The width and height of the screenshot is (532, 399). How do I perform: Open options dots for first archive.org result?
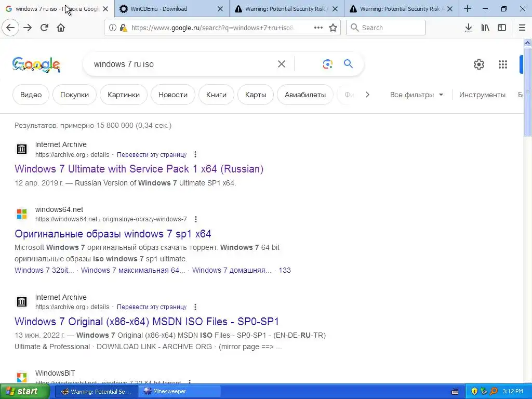(195, 155)
